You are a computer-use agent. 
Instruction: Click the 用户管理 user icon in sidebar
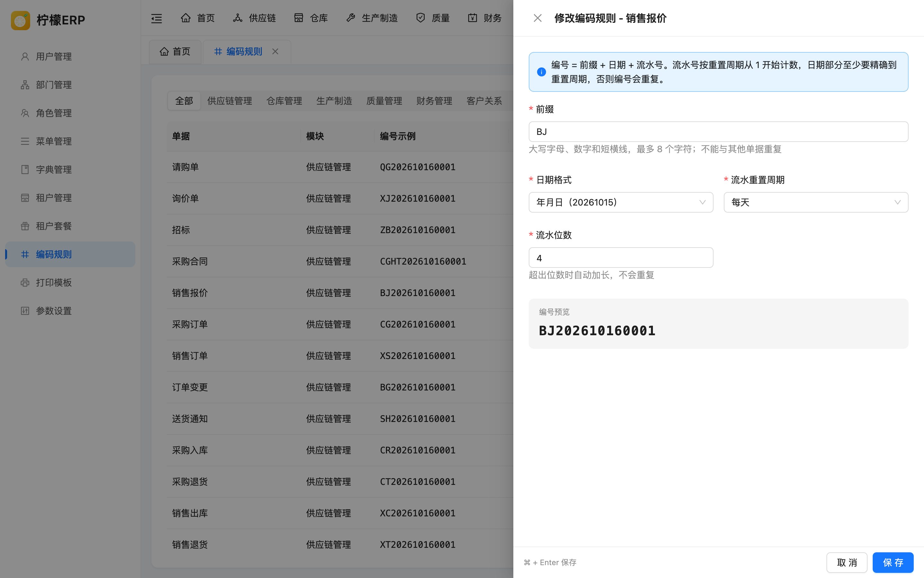(25, 57)
